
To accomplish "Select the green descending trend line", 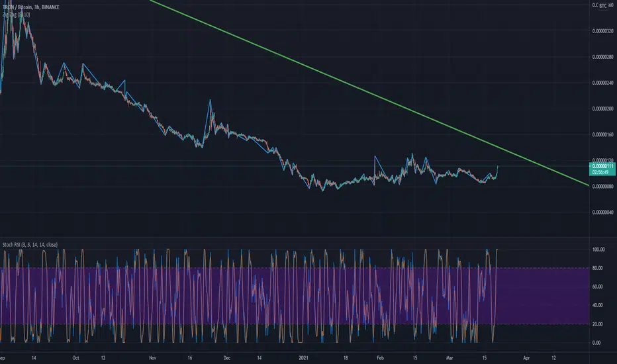I will (x=369, y=93).
